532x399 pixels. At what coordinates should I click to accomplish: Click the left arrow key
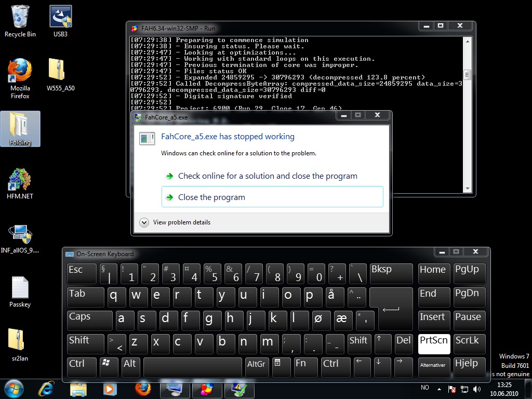click(362, 367)
